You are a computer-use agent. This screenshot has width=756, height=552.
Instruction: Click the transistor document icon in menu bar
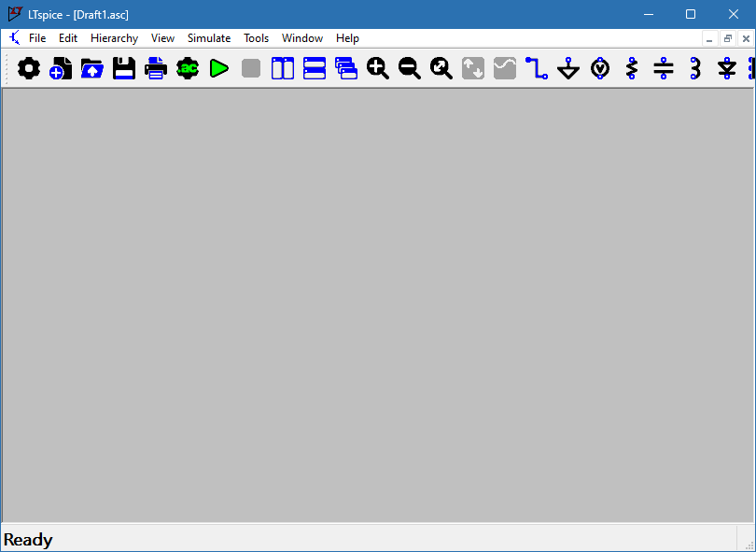click(14, 37)
